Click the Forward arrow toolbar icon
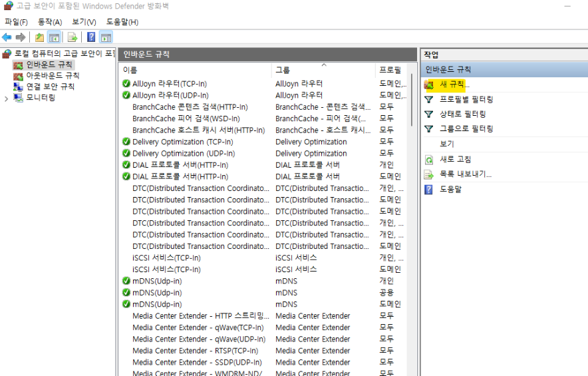 (x=21, y=37)
